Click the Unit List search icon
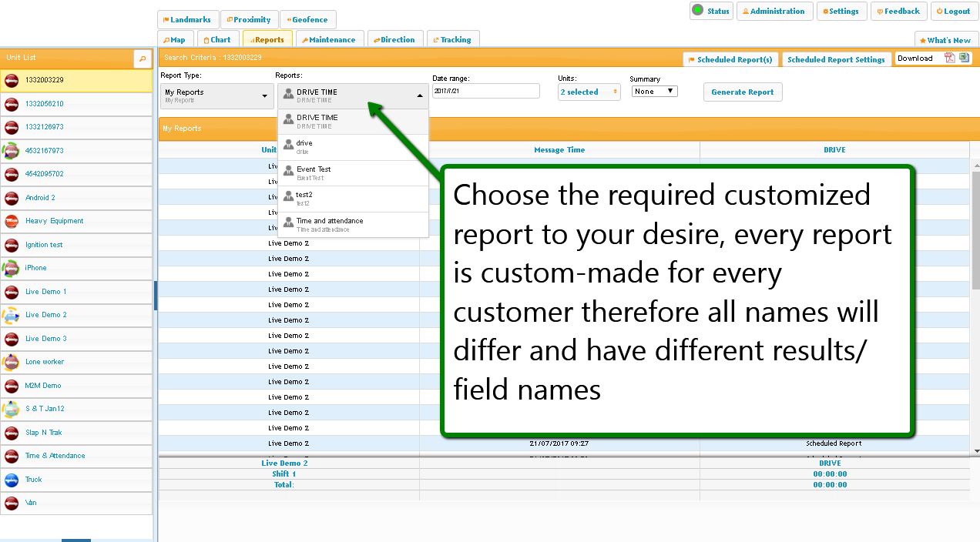 point(143,59)
